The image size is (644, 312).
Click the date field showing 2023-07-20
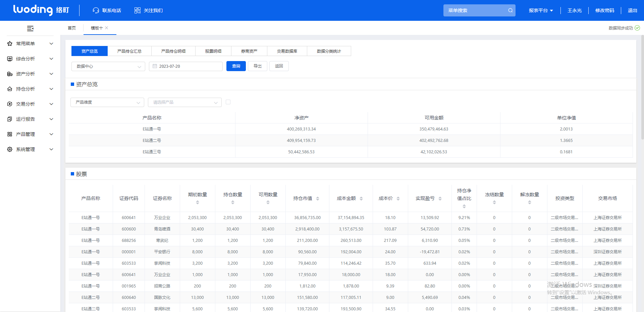click(x=186, y=66)
